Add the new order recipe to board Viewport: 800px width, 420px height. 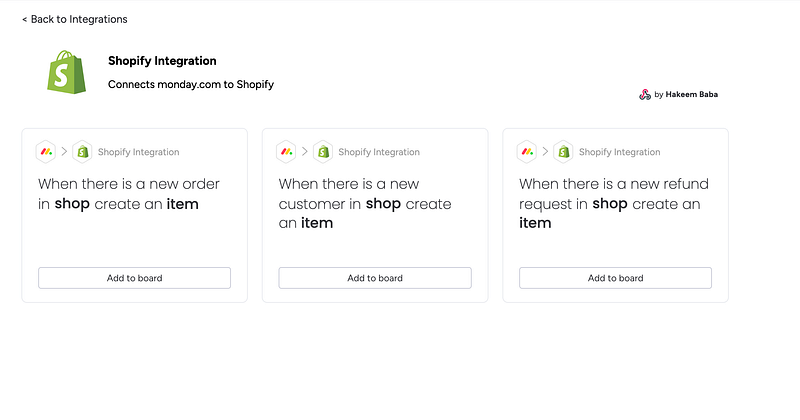pos(134,278)
